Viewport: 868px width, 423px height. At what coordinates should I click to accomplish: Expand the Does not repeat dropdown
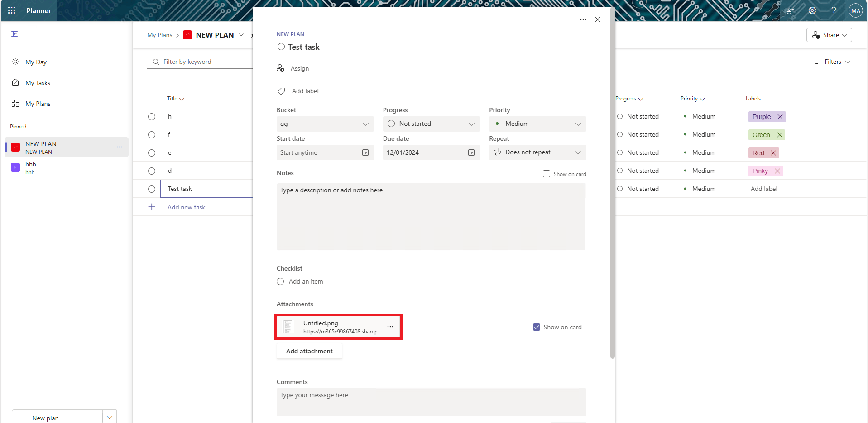tap(537, 152)
